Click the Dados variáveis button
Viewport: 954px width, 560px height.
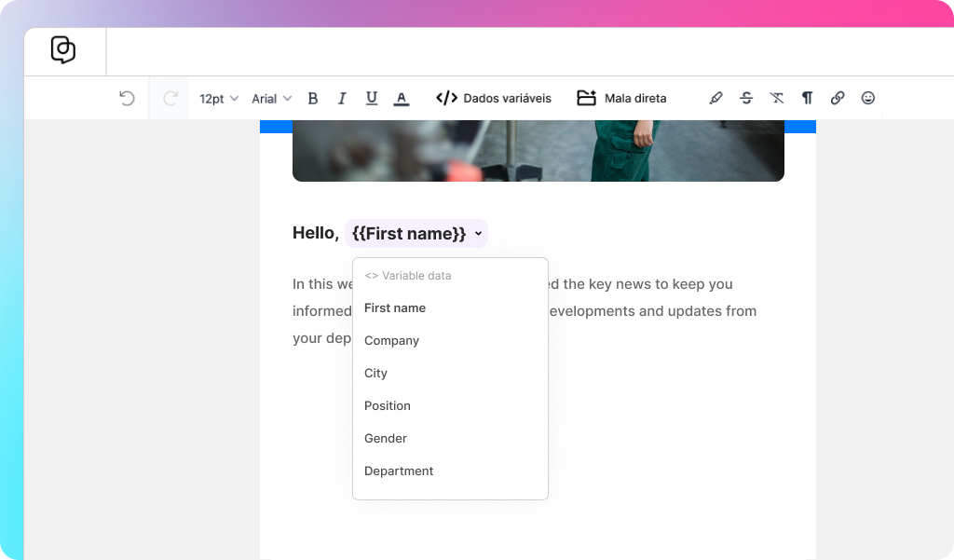494,98
